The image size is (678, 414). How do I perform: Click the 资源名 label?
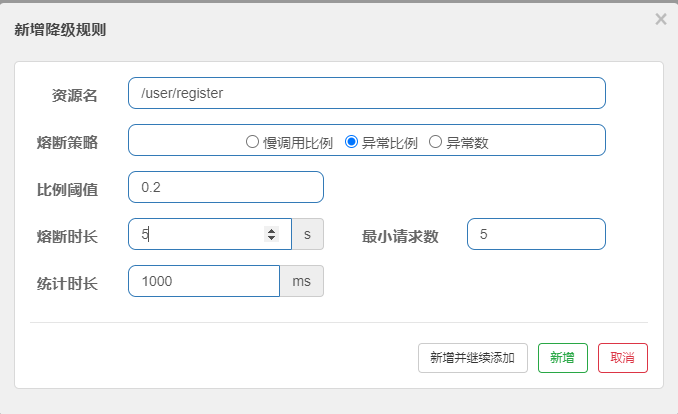click(75, 96)
